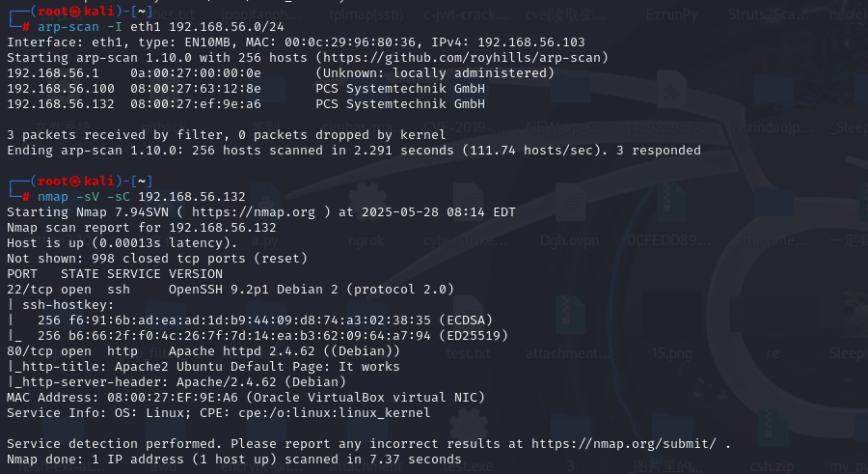Click the faint 15.png desktop icon
The image size is (868, 474).
(671, 329)
